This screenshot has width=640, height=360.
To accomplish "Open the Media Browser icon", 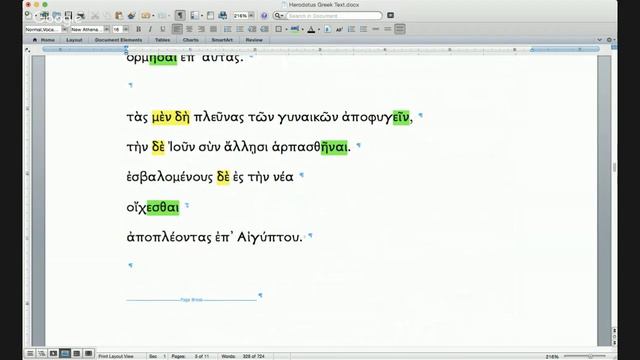I will [x=223, y=16].
